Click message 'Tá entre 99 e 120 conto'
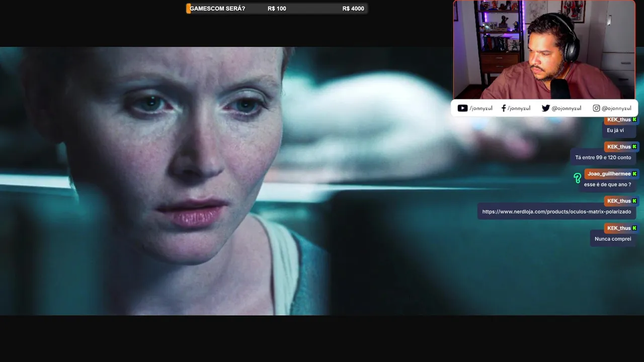The image size is (644, 362). (x=603, y=157)
